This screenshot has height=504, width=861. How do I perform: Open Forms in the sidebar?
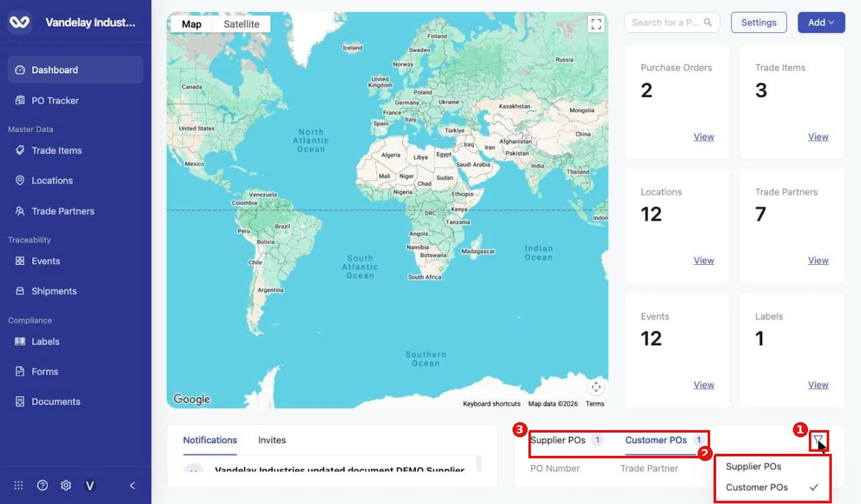[x=75, y=372]
